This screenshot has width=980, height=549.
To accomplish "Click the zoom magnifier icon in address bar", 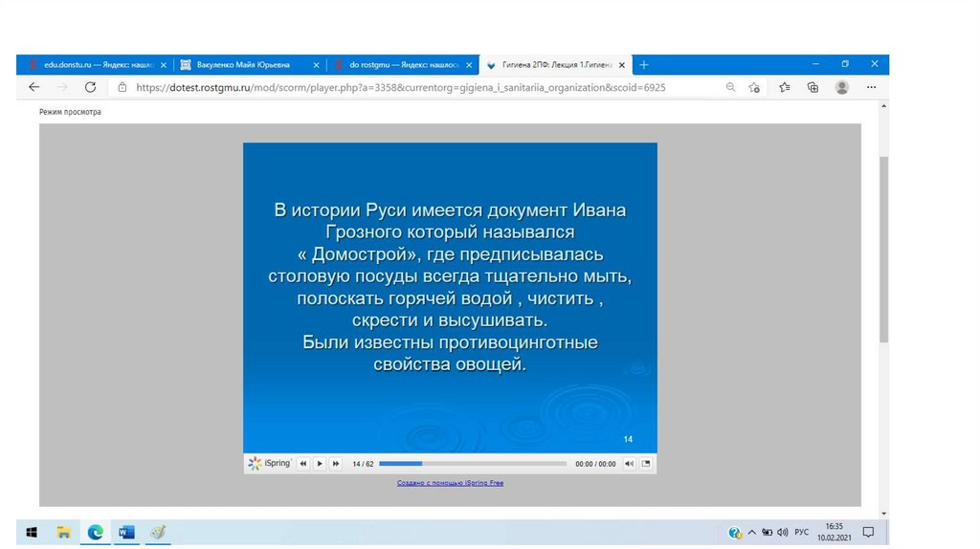I will tap(730, 87).
